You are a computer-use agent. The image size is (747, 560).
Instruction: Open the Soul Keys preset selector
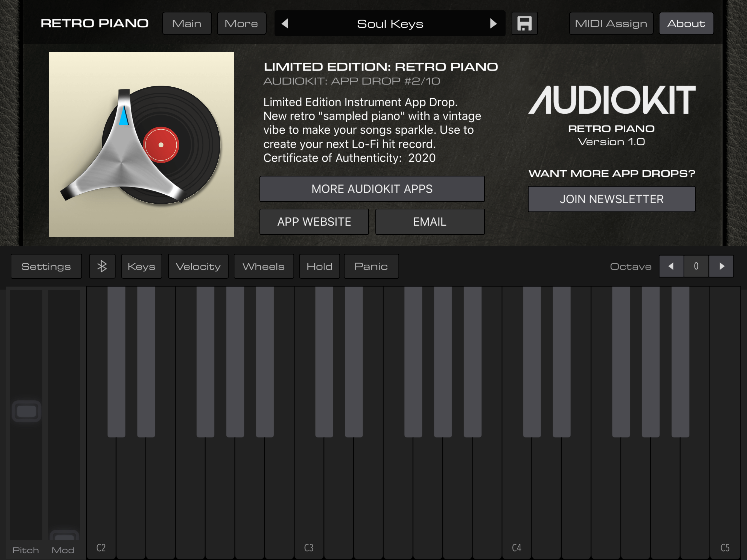tap(390, 23)
